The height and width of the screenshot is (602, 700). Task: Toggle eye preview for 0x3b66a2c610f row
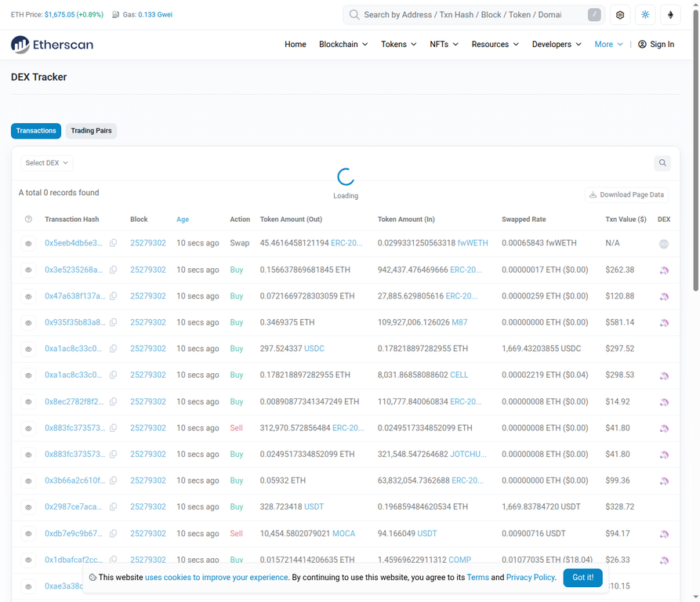point(28,481)
